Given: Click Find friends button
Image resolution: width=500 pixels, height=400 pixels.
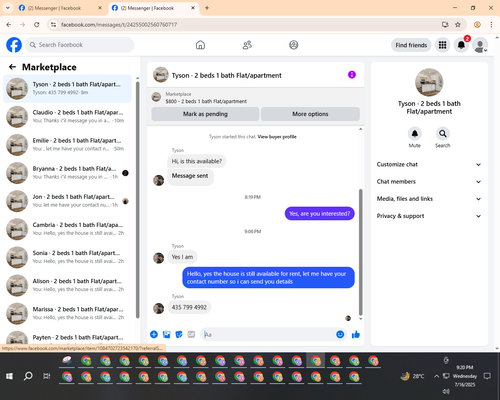Looking at the screenshot, I should 411,45.
